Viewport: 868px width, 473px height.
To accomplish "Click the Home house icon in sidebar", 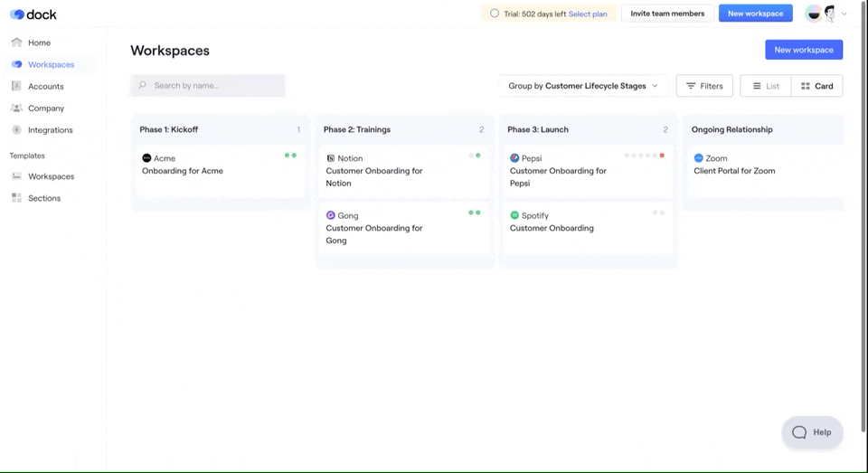I will [x=16, y=43].
